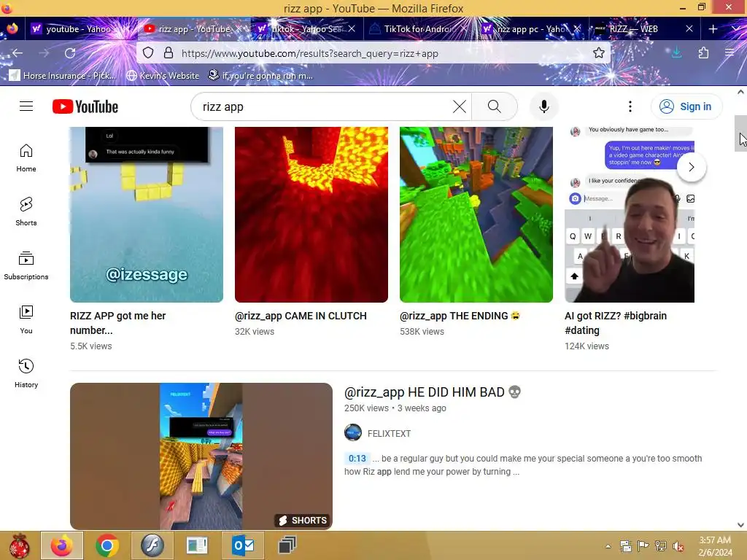Open the 'Horse Insurance - Pick...' bookmark
Viewport: 747px width, 560px height.
tap(63, 75)
